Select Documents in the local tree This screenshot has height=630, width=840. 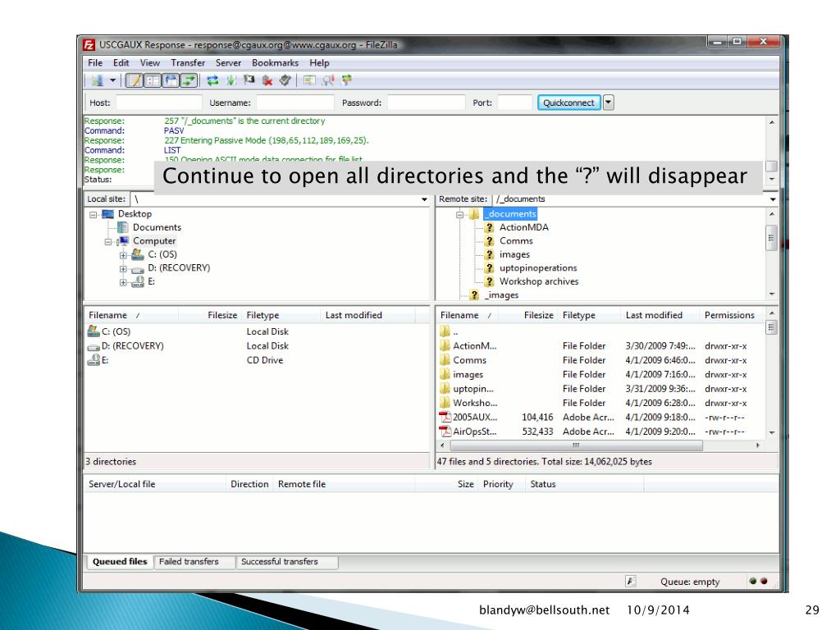coord(157,228)
